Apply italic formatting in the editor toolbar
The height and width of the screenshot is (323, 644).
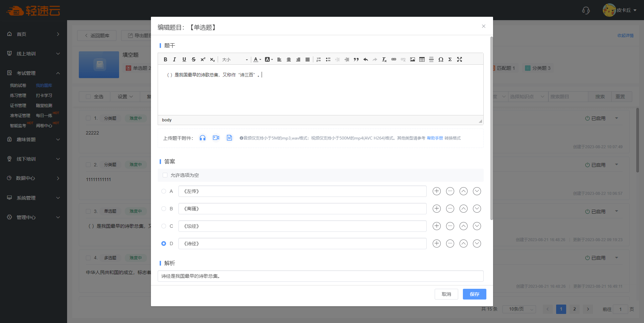pyautogui.click(x=174, y=59)
